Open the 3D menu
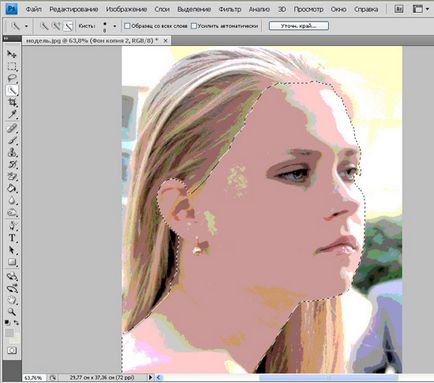The image size is (434, 383). pyautogui.click(x=282, y=9)
